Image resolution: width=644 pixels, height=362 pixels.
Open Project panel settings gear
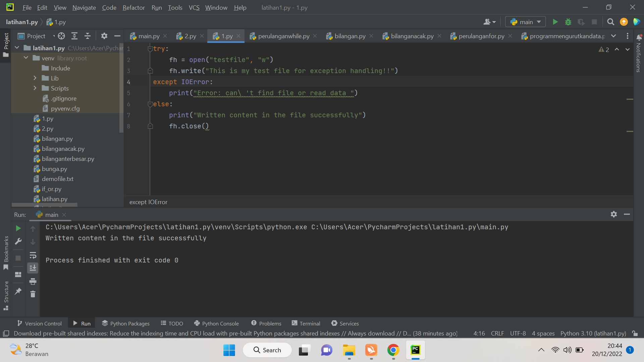(104, 36)
